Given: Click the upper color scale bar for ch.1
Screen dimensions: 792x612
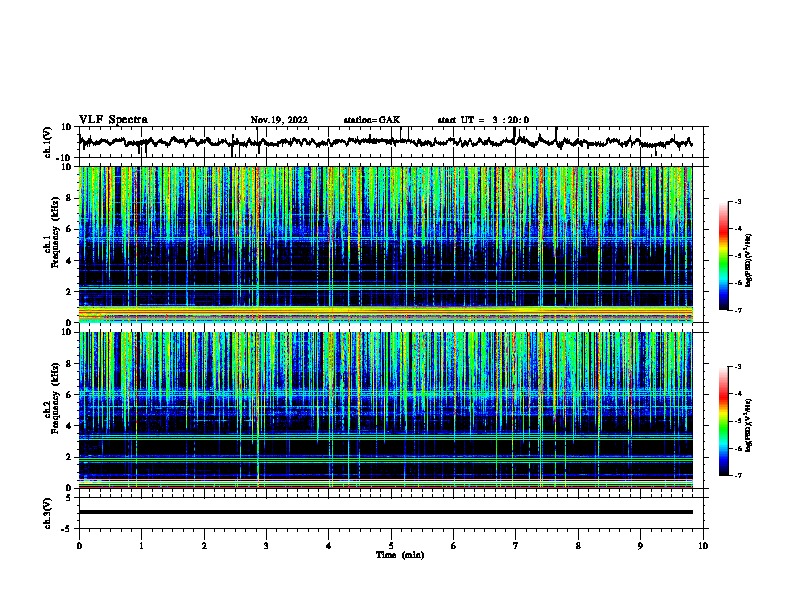Looking at the screenshot, I should coord(724,256).
